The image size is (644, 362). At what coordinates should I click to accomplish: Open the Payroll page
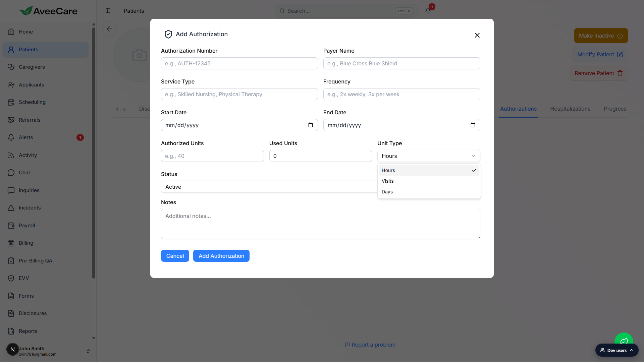coord(46,226)
